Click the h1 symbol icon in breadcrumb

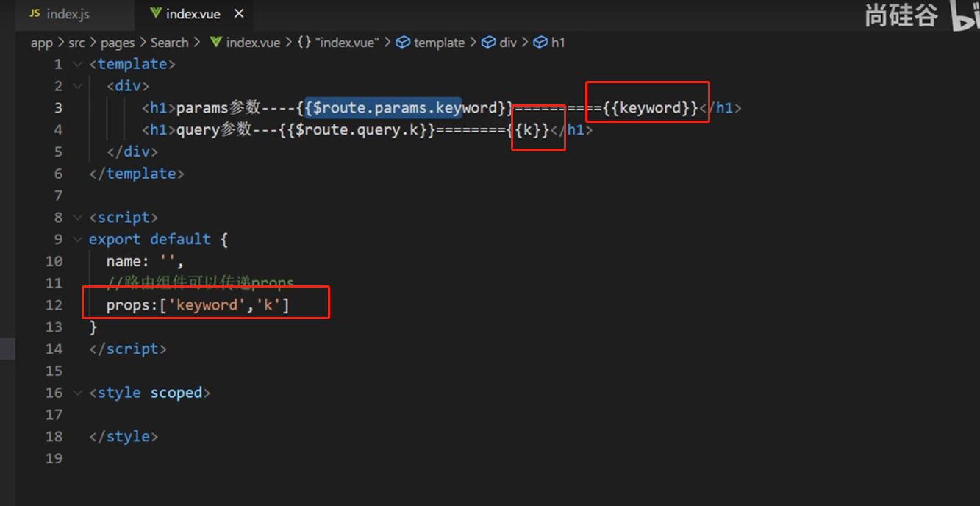click(x=540, y=43)
